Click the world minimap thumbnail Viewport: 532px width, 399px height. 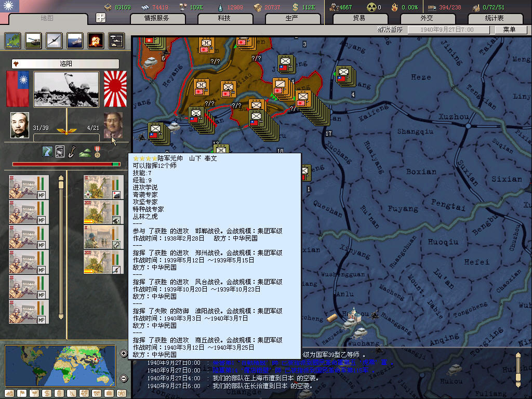point(60,366)
